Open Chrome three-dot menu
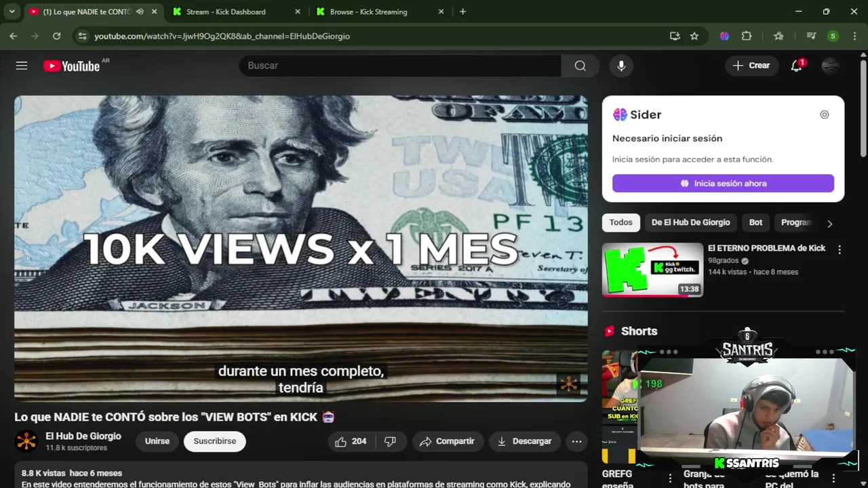 click(854, 36)
